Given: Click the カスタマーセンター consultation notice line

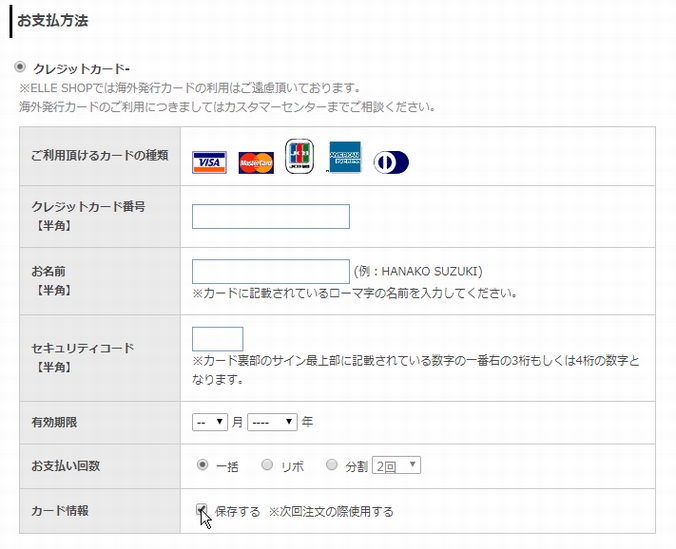Looking at the screenshot, I should tap(227, 107).
